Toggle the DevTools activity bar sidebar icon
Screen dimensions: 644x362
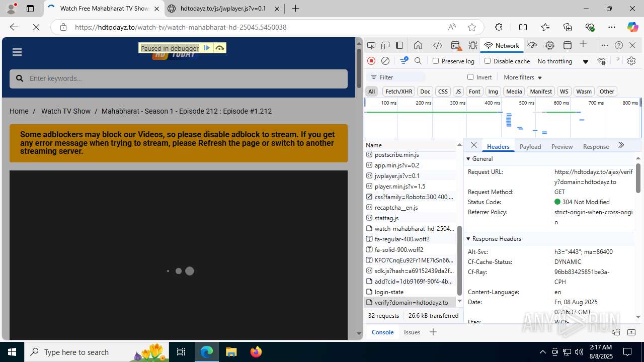[x=399, y=45]
